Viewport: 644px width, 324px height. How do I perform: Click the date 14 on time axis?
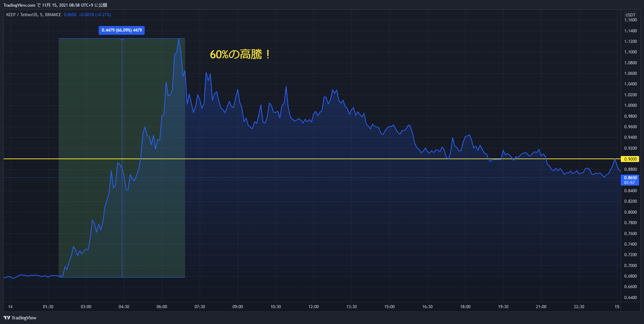click(10, 307)
